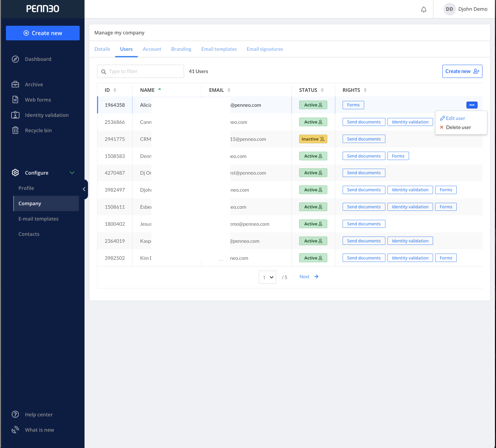
Task: Open the Email templates tab
Action: tap(219, 49)
